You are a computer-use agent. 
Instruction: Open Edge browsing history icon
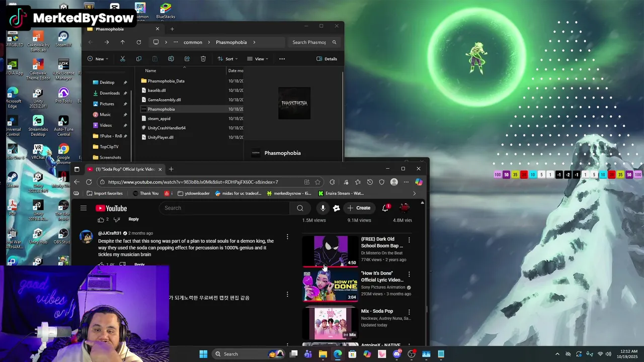[370, 182]
